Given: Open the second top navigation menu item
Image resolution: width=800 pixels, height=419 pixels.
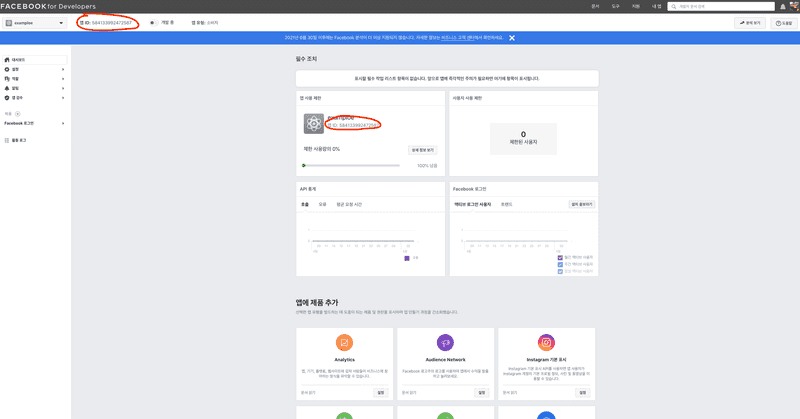Looking at the screenshot, I should tap(615, 7).
